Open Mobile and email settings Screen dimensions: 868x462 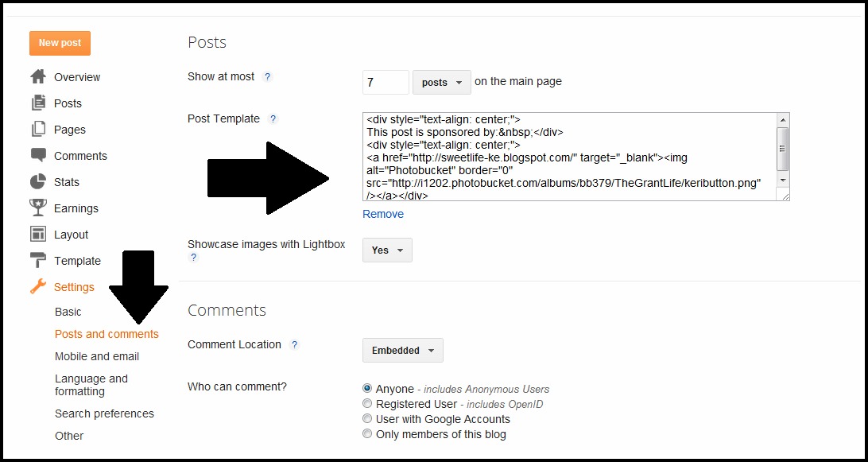(97, 356)
